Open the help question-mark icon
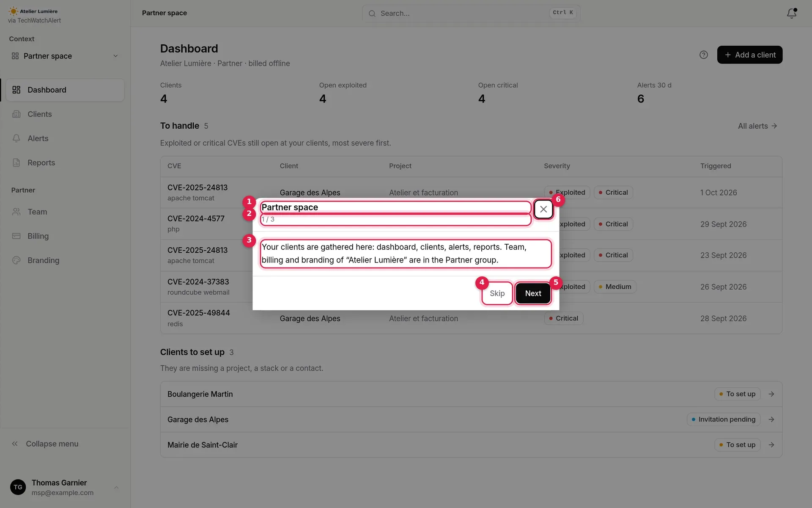Screen dimensions: 812x508 pyautogui.click(x=703, y=55)
